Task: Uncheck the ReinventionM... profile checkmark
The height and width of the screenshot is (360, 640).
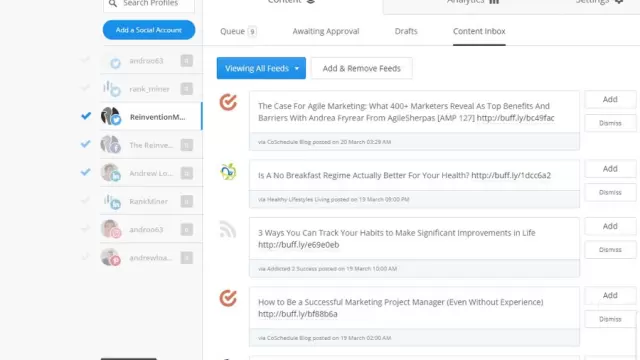Action: (x=86, y=116)
